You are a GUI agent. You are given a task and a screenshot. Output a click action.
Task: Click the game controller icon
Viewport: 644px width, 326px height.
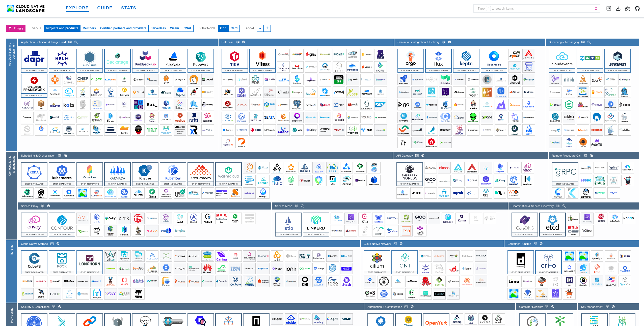tap(628, 9)
